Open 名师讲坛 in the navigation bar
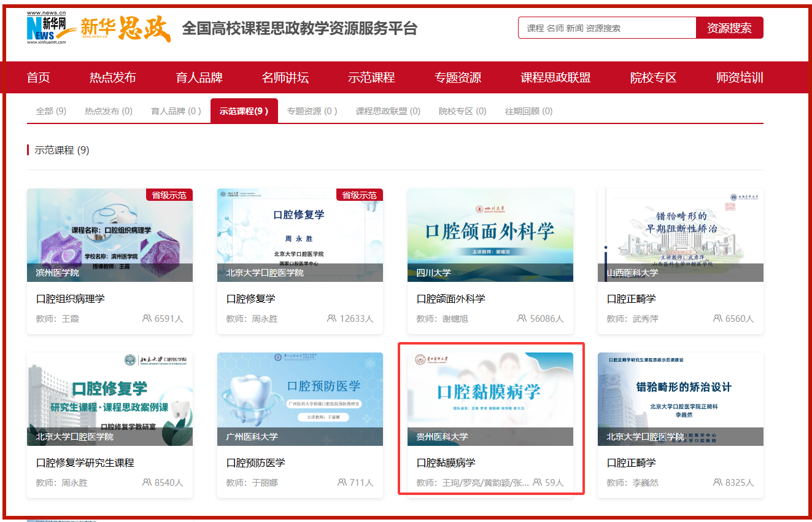 285,77
